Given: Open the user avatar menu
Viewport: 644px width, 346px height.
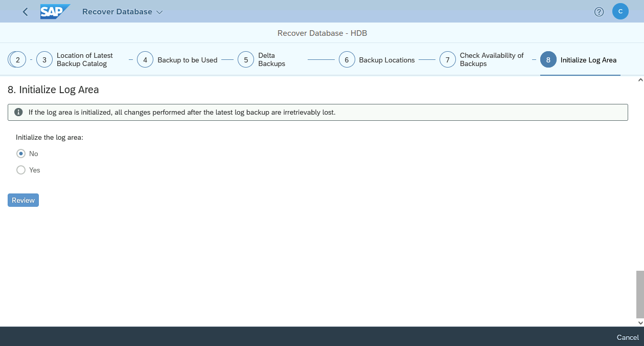Looking at the screenshot, I should 620,11.
